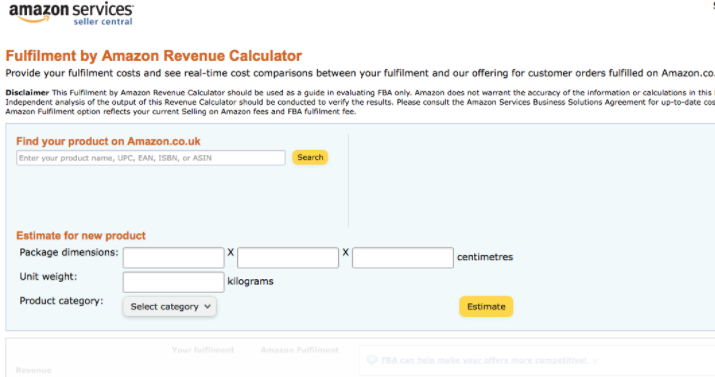Click the Search button

tap(310, 157)
